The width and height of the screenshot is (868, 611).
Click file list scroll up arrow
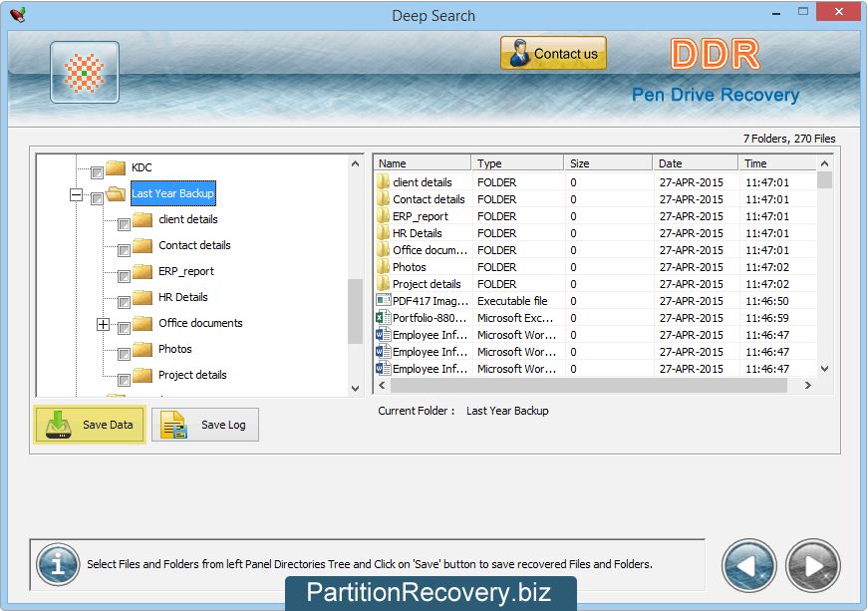pos(824,163)
